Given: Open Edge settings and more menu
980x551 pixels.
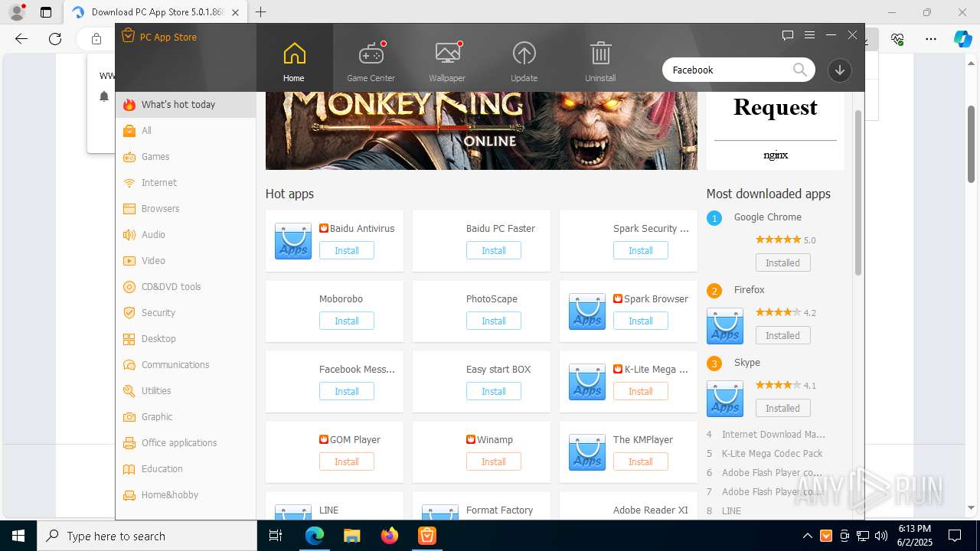Looking at the screenshot, I should [931, 39].
